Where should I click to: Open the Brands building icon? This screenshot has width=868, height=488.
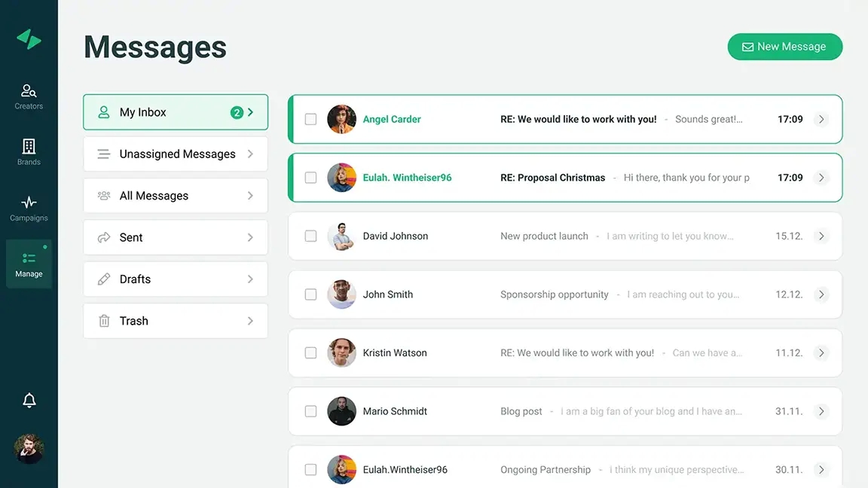(29, 147)
